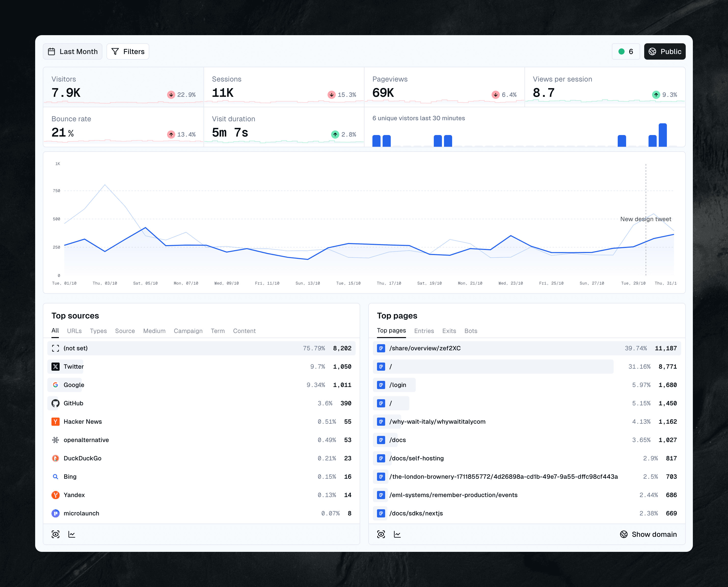This screenshot has height=587, width=728.
Task: Click the live visitors indicator showing 6
Action: [x=626, y=51]
